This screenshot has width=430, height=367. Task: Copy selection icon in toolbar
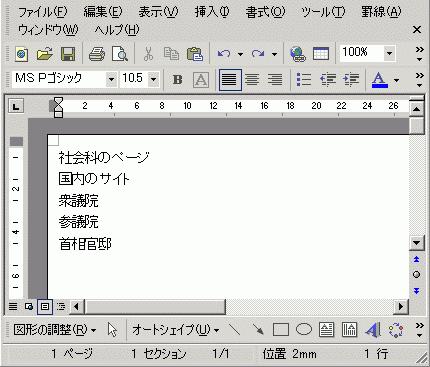click(x=171, y=54)
